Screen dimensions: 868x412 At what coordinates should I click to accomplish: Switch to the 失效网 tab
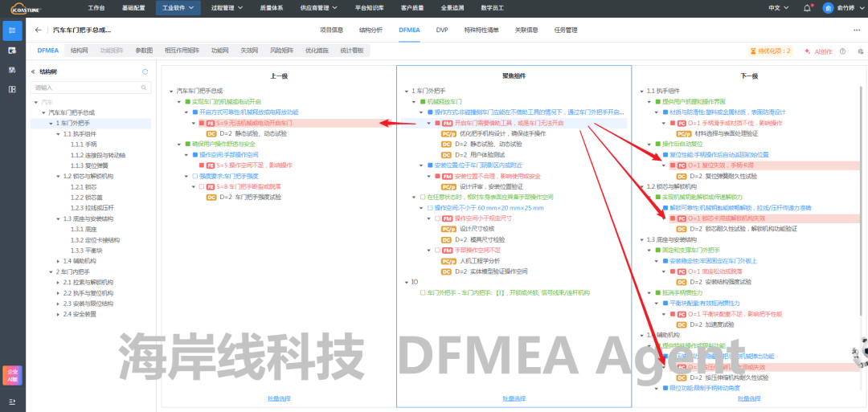pos(249,51)
